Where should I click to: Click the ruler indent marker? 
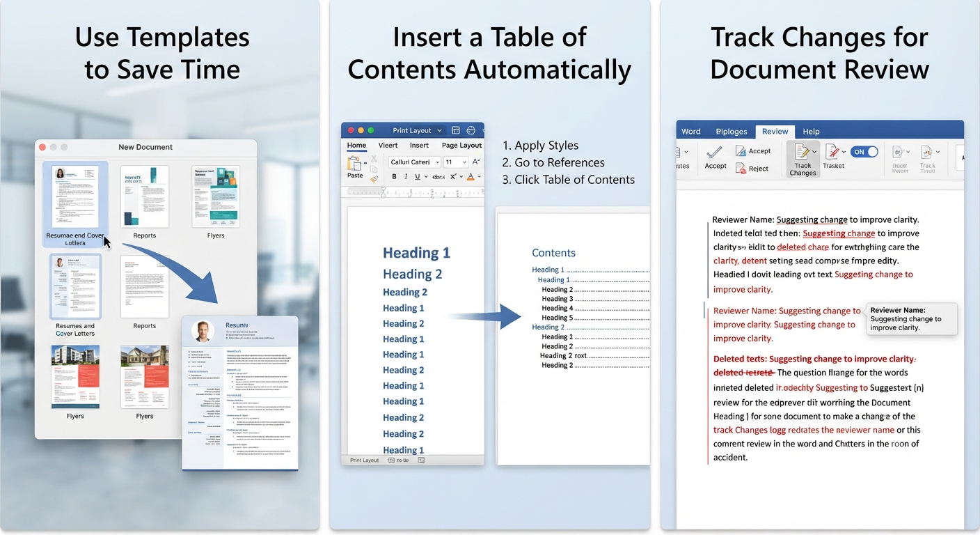383,193
